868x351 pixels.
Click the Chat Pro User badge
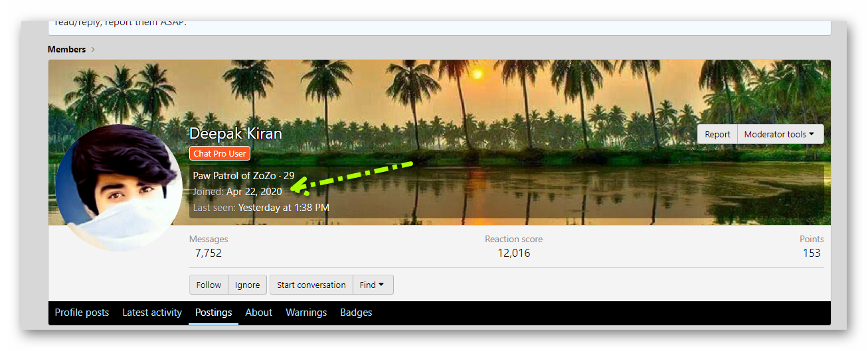[x=219, y=153]
